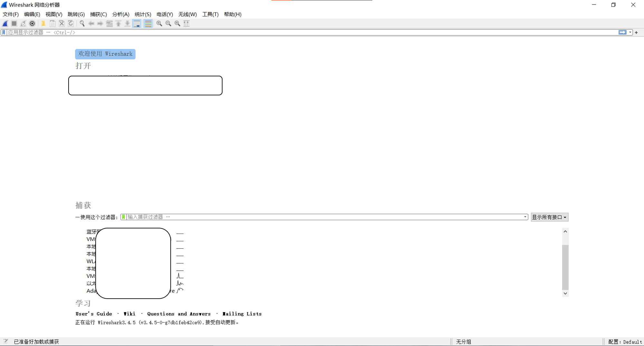Open the 帮助(H) menu
This screenshot has width=644, height=346.
(x=232, y=14)
